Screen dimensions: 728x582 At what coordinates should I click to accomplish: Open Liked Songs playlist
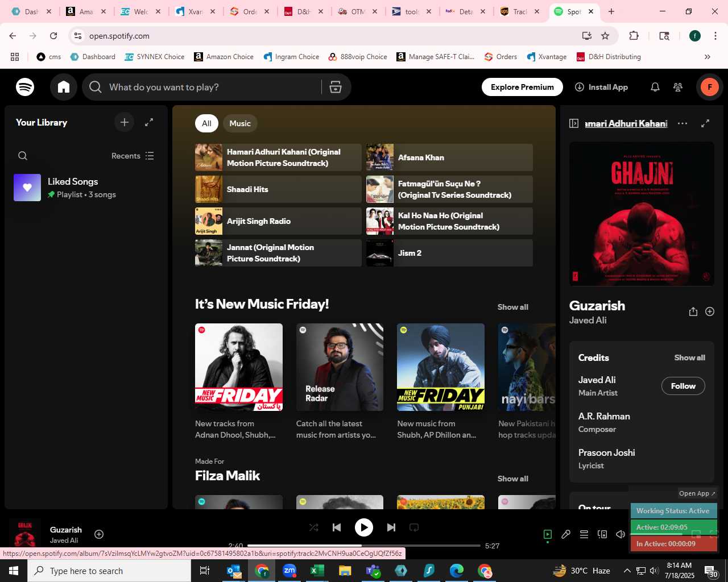[86, 188]
